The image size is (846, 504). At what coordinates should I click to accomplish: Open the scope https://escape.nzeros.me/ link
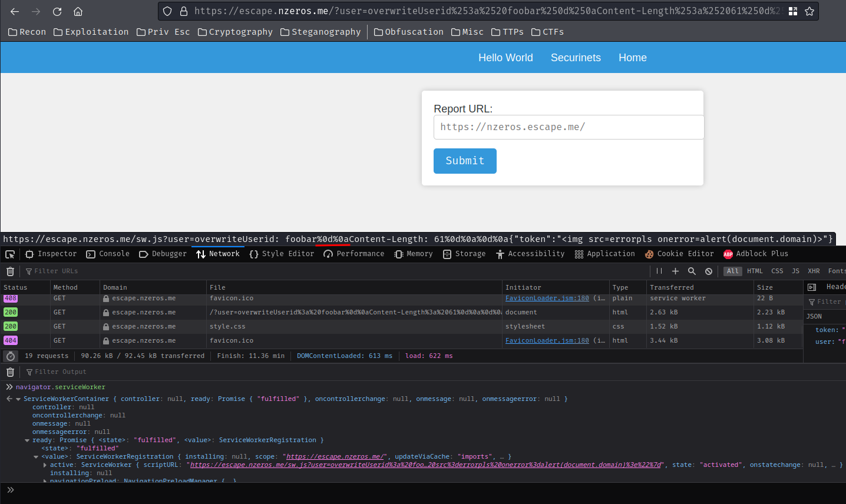(x=336, y=457)
